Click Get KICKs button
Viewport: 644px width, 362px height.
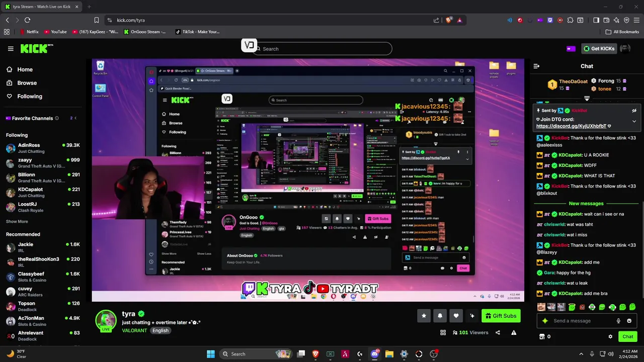point(599,49)
